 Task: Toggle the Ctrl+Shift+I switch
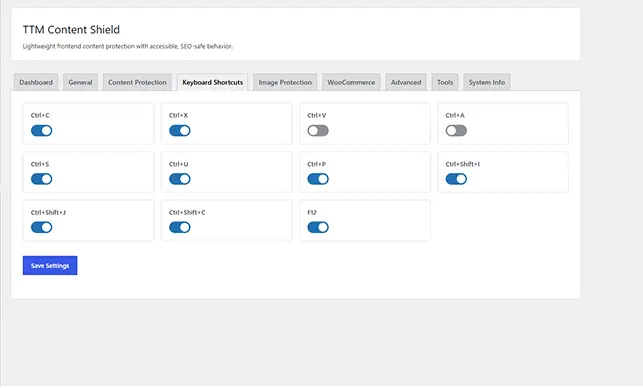[456, 179]
